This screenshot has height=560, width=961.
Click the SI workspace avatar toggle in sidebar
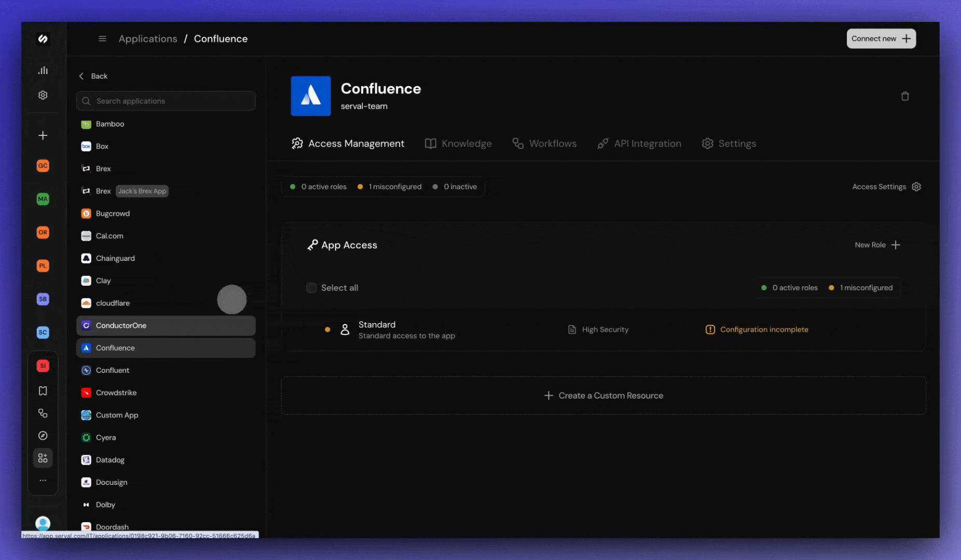43,366
